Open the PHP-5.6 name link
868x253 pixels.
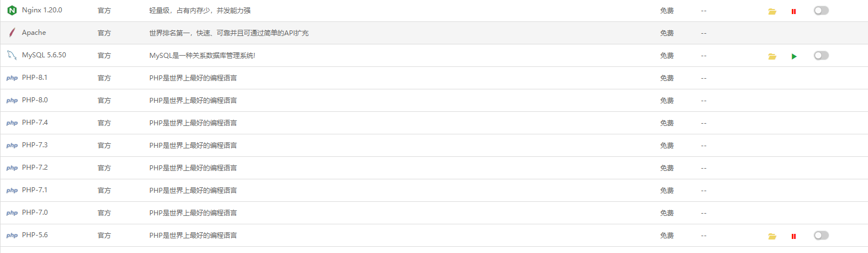point(35,235)
